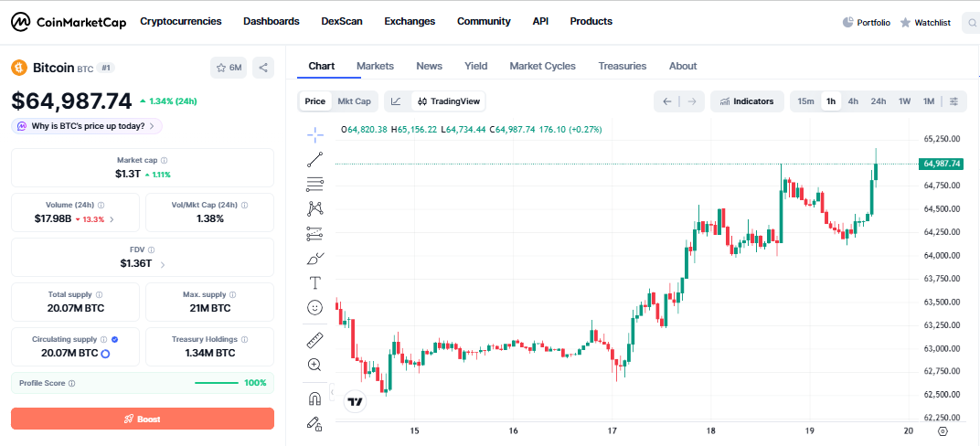The height and width of the screenshot is (446, 980).
Task: Set interval to 1W
Action: [904, 101]
